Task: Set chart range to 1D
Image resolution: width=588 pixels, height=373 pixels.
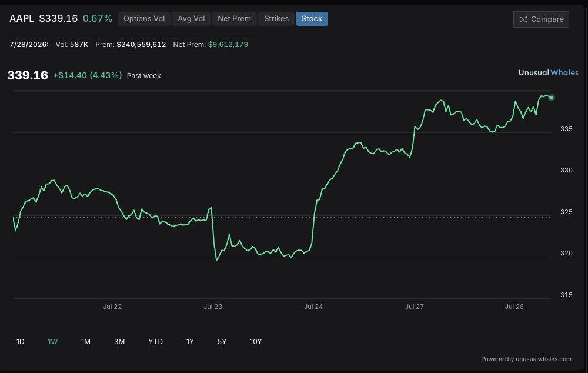Action: point(20,341)
